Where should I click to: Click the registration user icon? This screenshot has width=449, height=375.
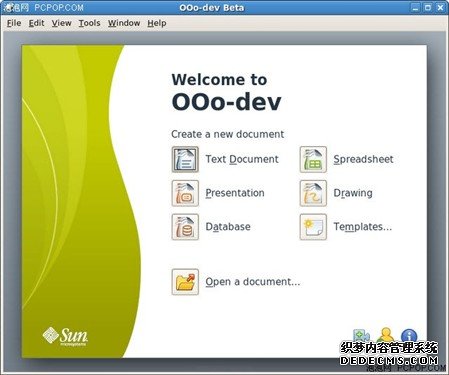point(386,335)
